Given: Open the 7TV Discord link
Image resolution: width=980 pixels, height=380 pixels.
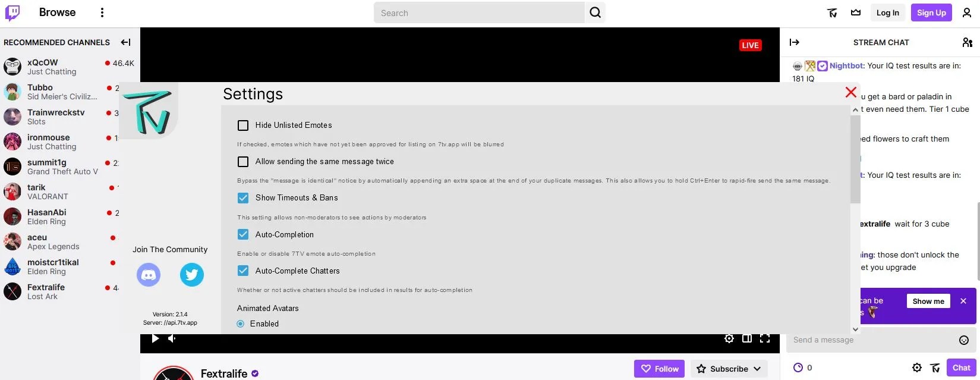Looking at the screenshot, I should (x=149, y=275).
